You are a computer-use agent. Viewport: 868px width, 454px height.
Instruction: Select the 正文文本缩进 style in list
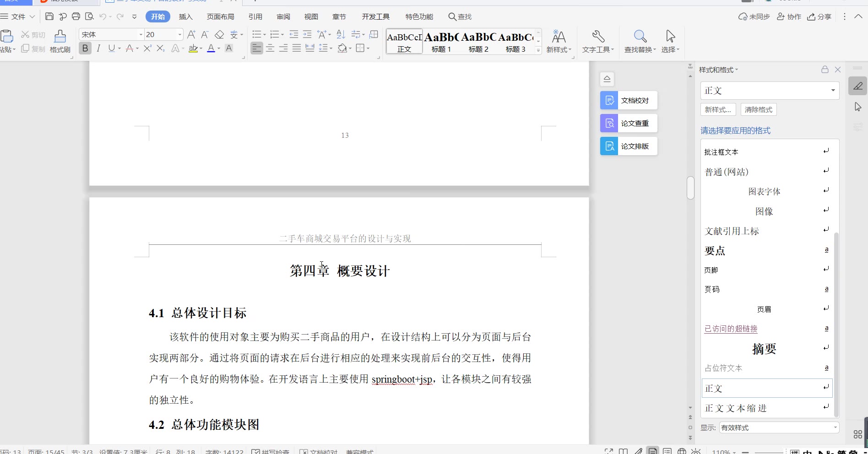[x=735, y=408]
